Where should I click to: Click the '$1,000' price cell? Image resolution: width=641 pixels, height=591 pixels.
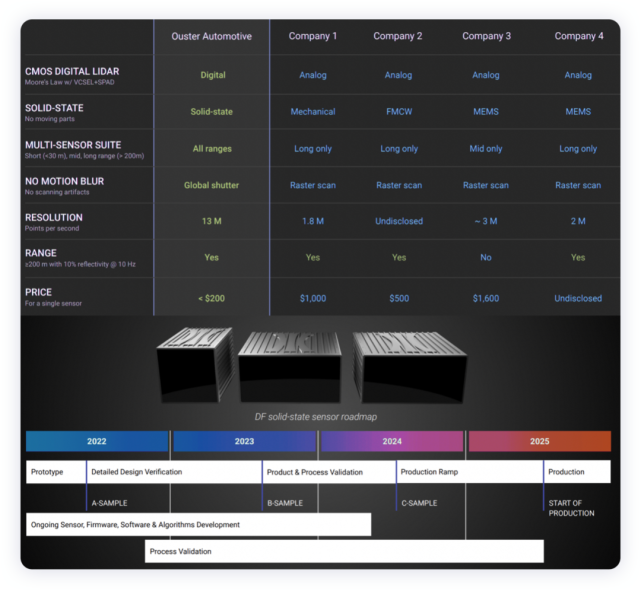click(313, 298)
